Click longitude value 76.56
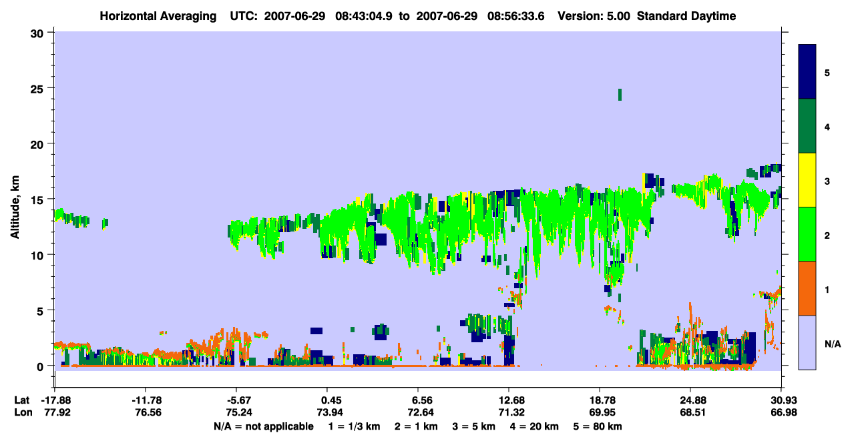 point(146,412)
